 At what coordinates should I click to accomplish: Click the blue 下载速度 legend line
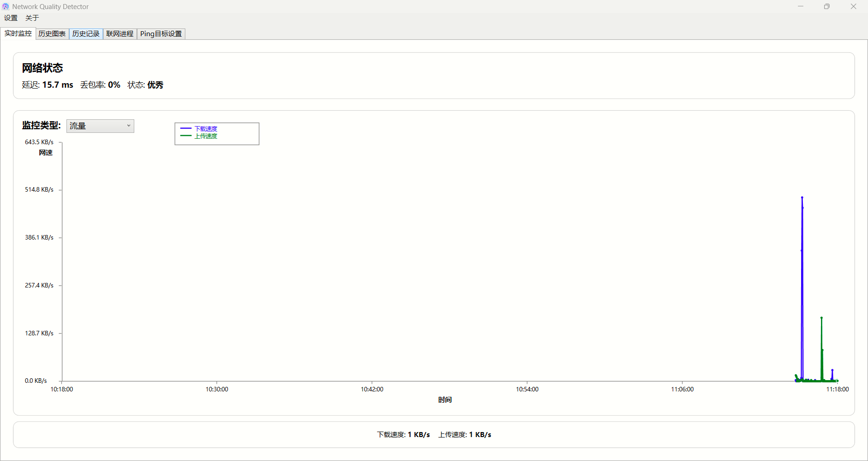tap(186, 129)
